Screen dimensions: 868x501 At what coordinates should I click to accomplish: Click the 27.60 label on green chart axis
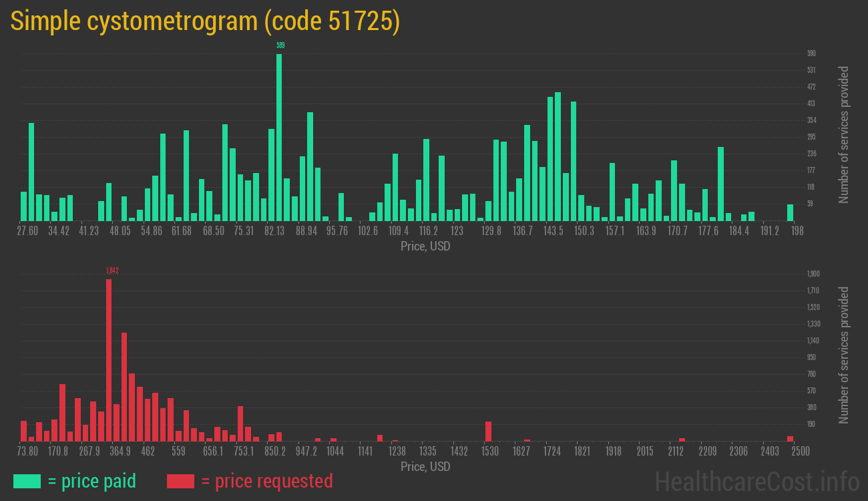[x=27, y=231]
